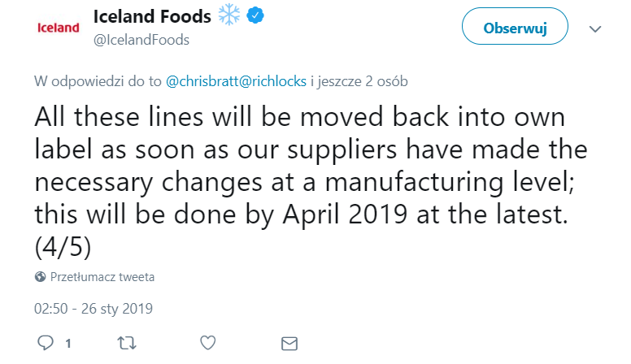Click the reply count number 1

[68, 344]
